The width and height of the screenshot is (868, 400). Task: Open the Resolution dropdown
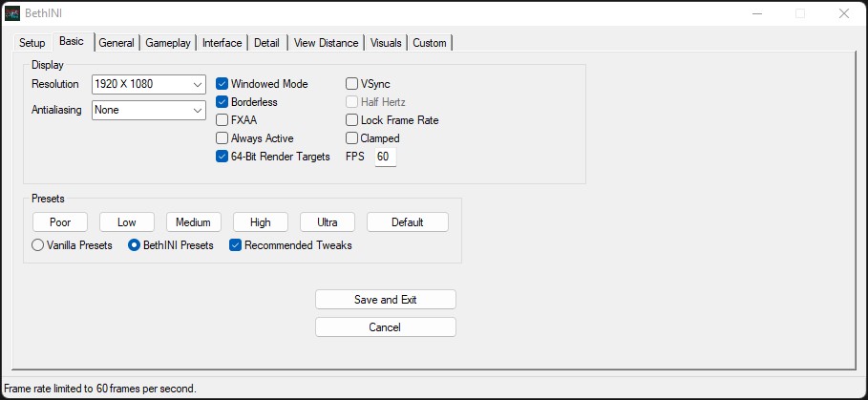(x=149, y=85)
